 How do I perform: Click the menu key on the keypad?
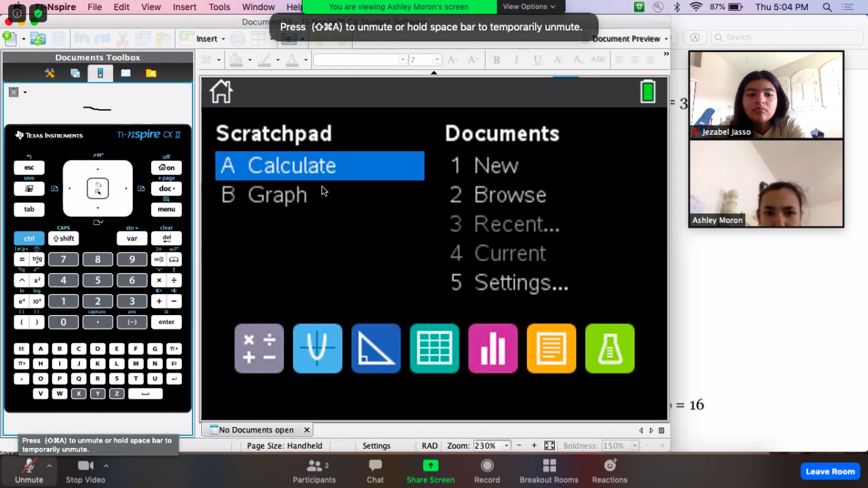[166, 209]
